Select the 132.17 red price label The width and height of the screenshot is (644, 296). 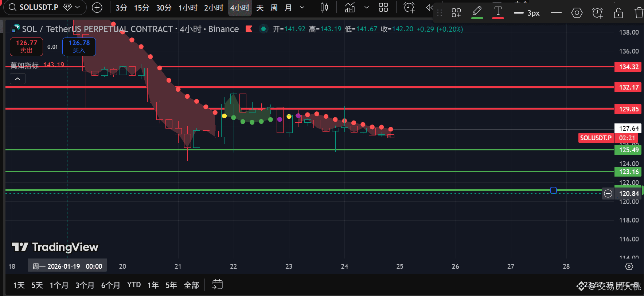tap(628, 87)
